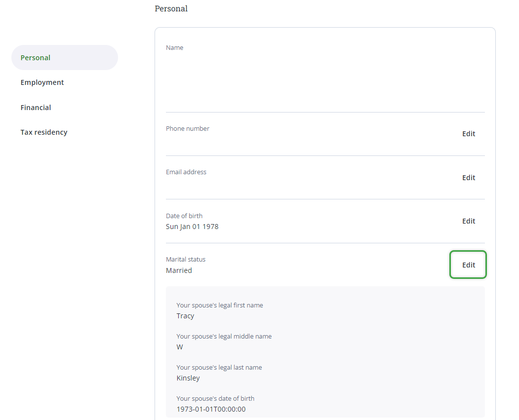519x420 pixels.
Task: Edit the email address
Action: coord(468,178)
